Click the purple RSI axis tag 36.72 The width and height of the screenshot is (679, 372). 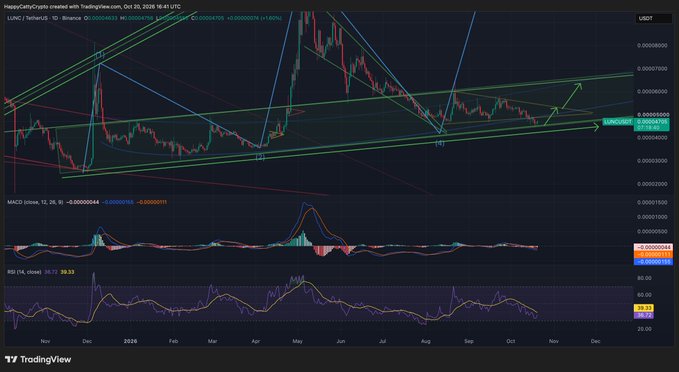click(644, 315)
